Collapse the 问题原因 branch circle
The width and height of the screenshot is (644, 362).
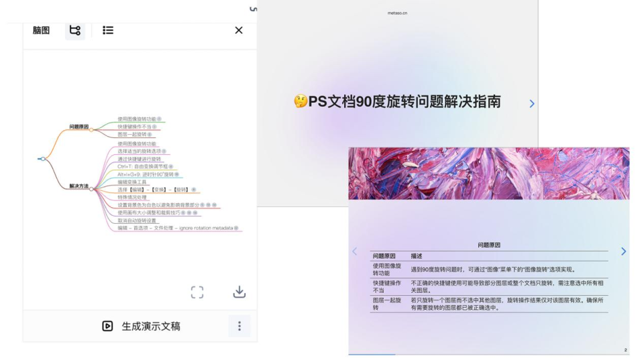click(x=91, y=129)
